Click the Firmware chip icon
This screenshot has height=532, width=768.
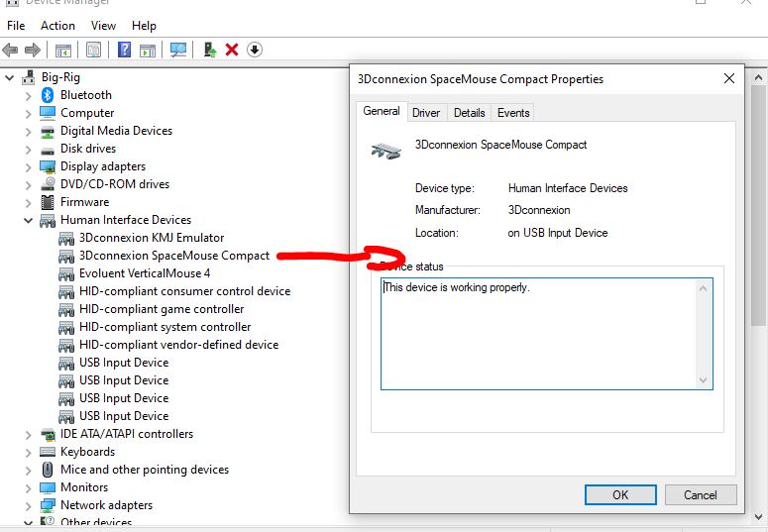pos(48,202)
